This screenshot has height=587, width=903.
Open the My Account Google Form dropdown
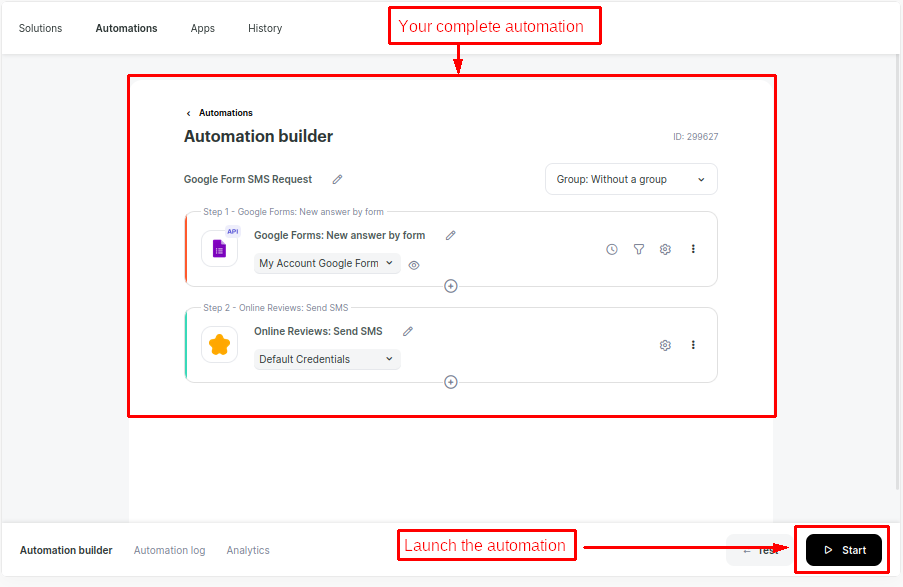(326, 264)
